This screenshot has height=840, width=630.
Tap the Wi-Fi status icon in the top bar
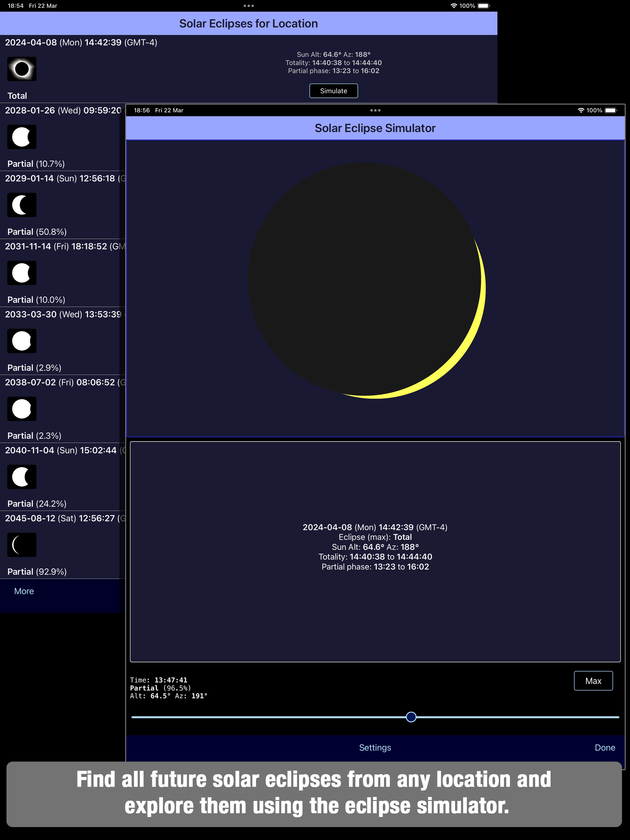pyautogui.click(x=453, y=6)
